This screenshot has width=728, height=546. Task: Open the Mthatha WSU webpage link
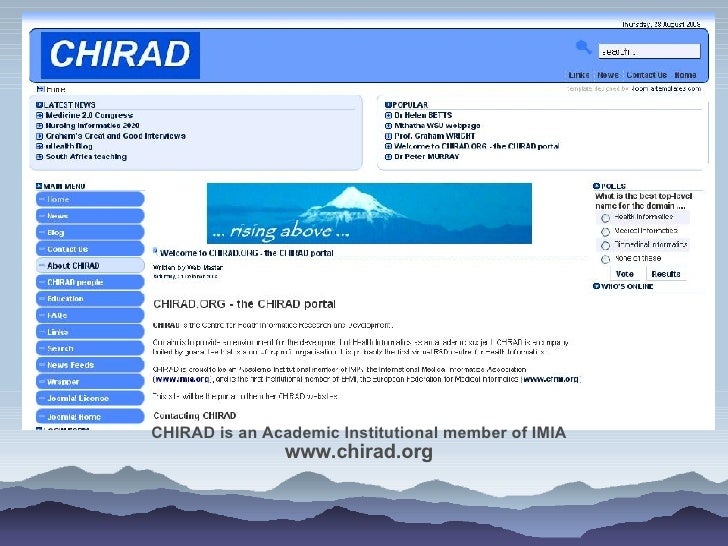tap(437, 125)
